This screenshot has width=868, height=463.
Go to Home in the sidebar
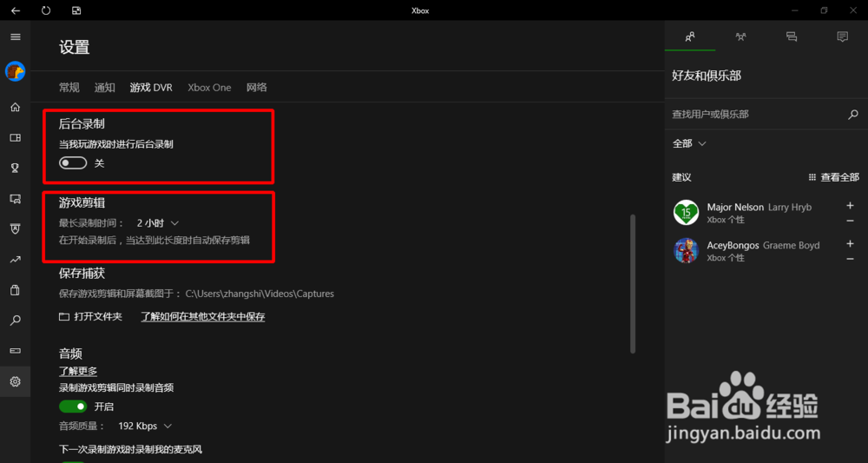[x=16, y=108]
